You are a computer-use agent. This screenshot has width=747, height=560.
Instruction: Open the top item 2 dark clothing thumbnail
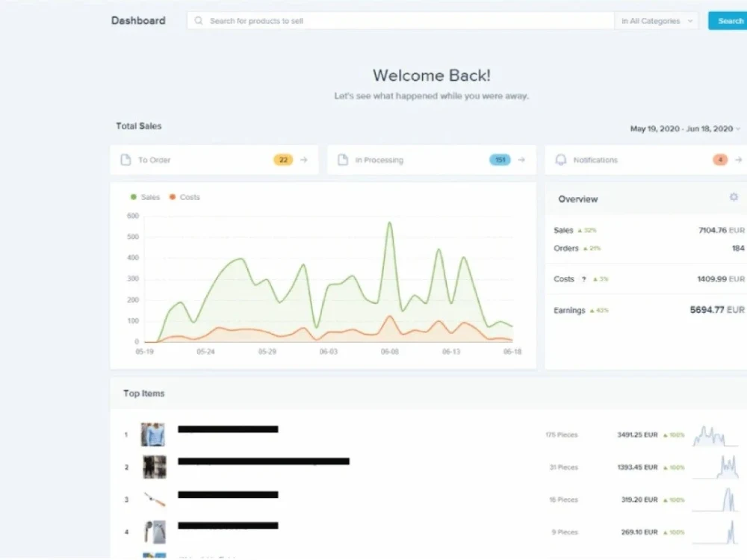[155, 467]
